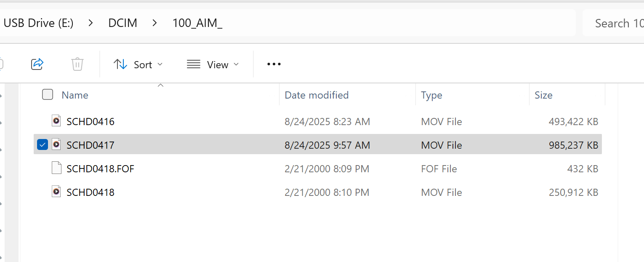Screen dimensions: 644x262
Task: Expand the chevron after USB Drive (E:)
Action: [x=91, y=23]
